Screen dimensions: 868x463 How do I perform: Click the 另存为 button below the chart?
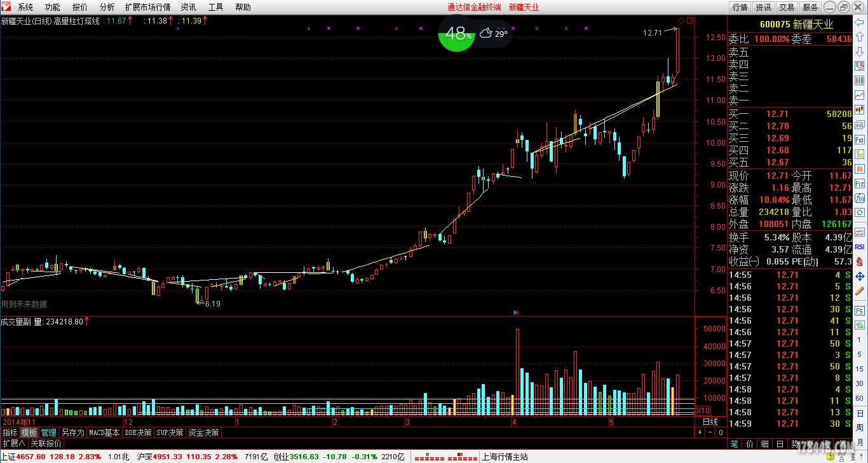[72, 432]
